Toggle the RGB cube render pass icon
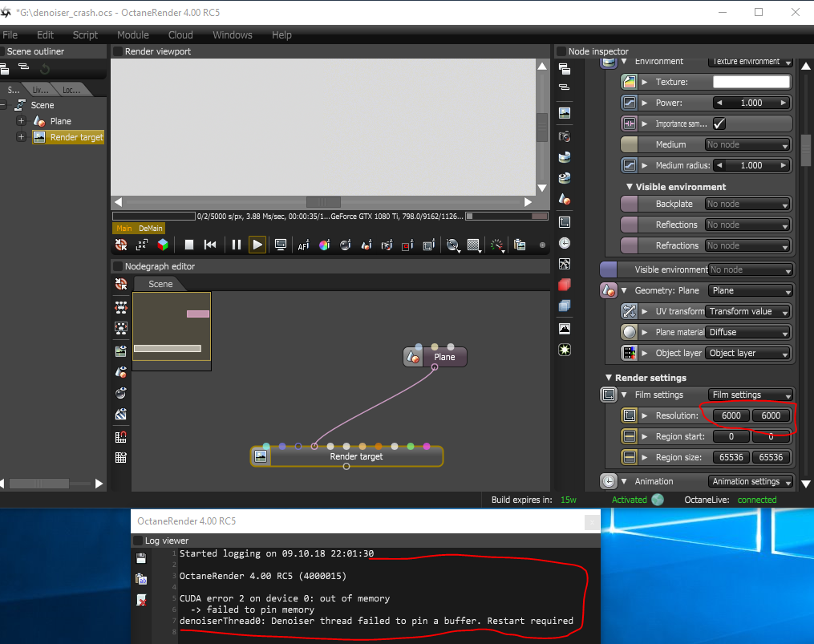The width and height of the screenshot is (814, 644). (x=163, y=245)
